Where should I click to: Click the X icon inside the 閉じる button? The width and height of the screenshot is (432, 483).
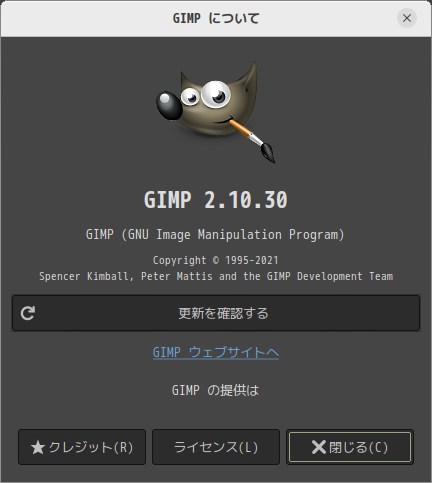tap(319, 447)
